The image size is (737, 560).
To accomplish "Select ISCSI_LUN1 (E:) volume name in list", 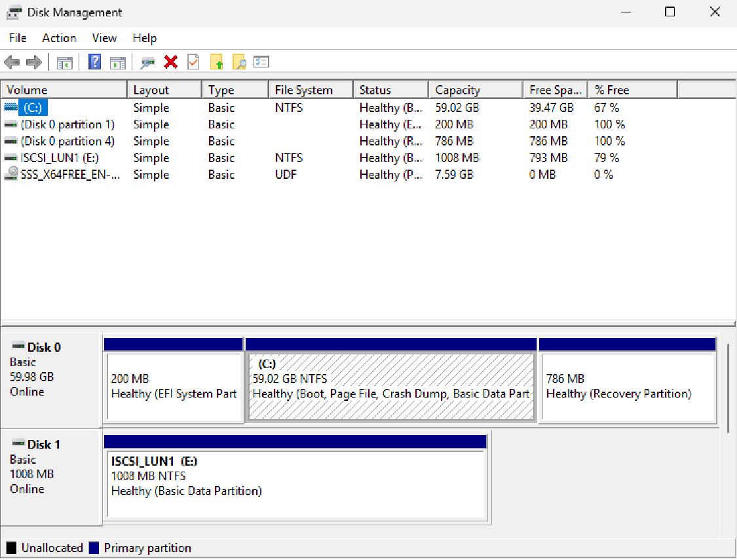I will coord(60,158).
